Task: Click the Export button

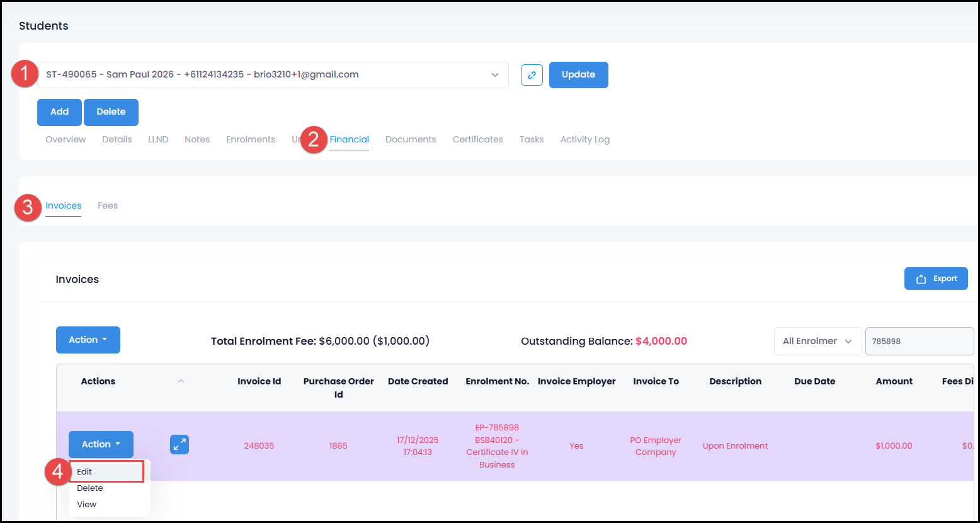Action: pos(936,279)
